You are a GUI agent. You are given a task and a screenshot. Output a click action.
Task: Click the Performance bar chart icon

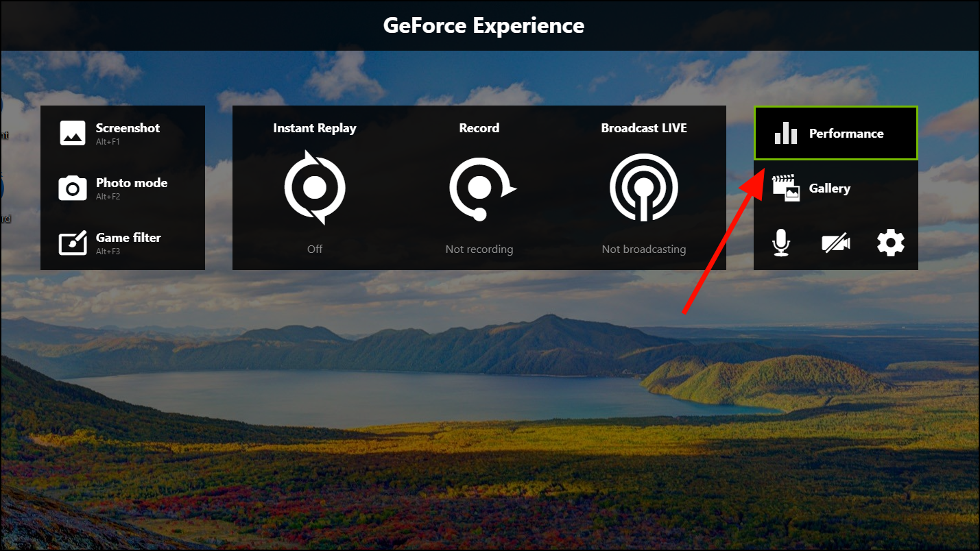pyautogui.click(x=786, y=133)
